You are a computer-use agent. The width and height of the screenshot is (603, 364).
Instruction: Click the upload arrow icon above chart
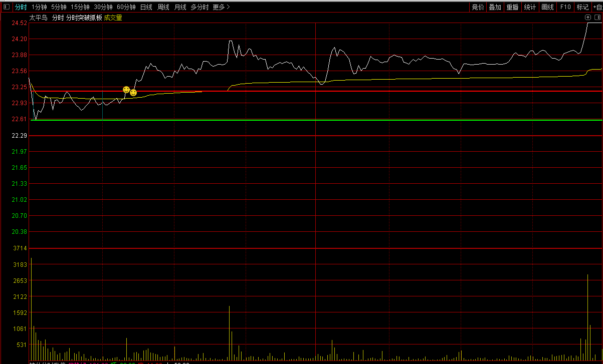[588, 18]
